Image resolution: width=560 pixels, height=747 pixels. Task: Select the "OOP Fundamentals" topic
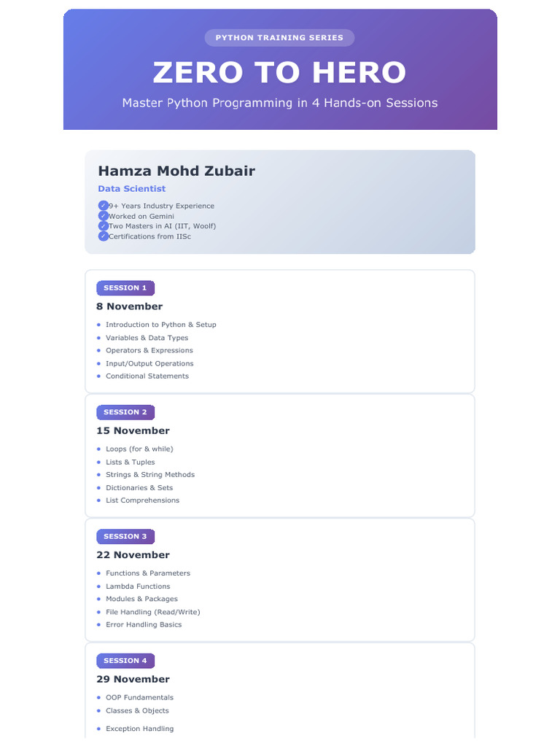(139, 697)
